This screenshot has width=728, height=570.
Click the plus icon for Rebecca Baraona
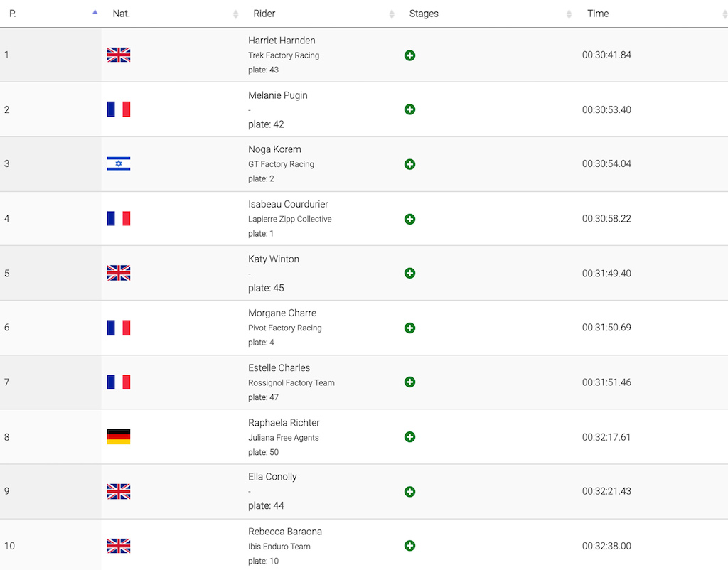coord(409,546)
